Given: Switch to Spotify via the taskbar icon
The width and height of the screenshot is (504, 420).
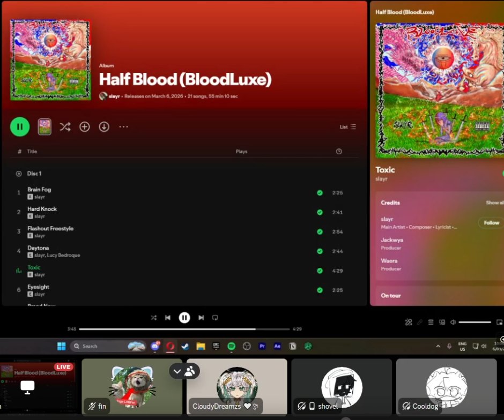Looking at the screenshot, I should point(232,346).
